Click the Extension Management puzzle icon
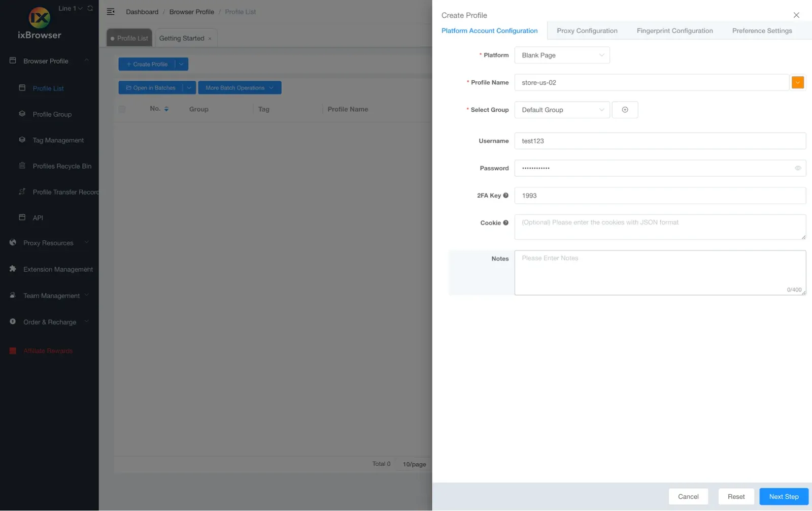Viewport: 812px width, 511px height. [13, 269]
